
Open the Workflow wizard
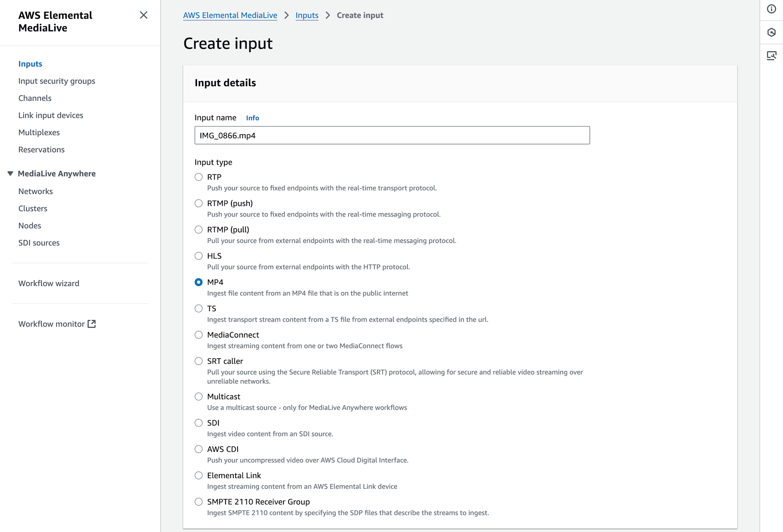click(x=49, y=283)
